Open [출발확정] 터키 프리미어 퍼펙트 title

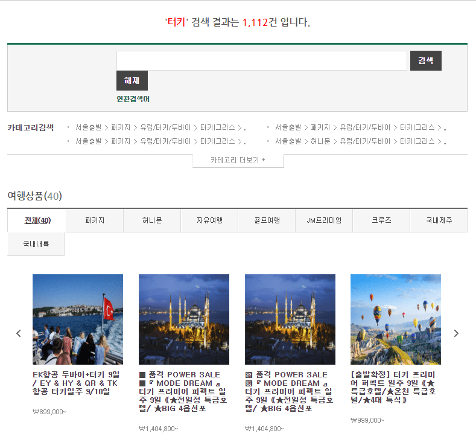[393, 388]
